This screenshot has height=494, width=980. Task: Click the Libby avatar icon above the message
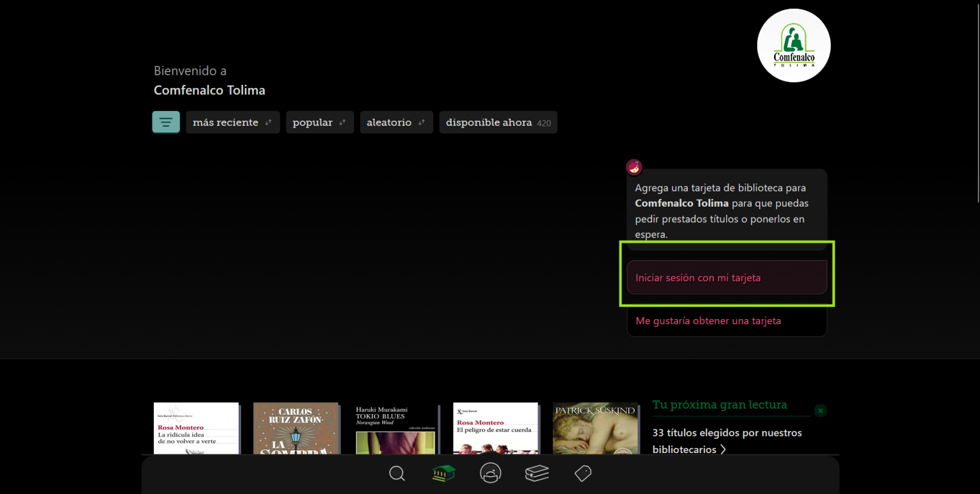point(634,167)
